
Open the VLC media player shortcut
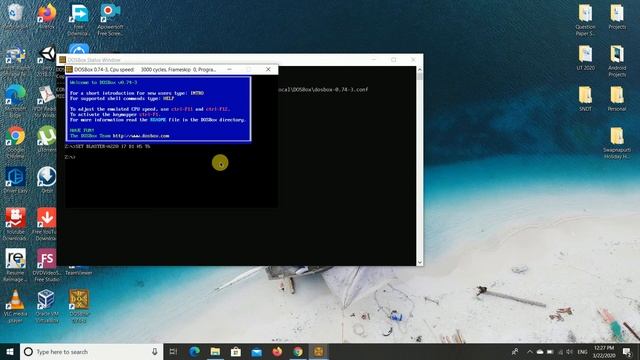16,305
